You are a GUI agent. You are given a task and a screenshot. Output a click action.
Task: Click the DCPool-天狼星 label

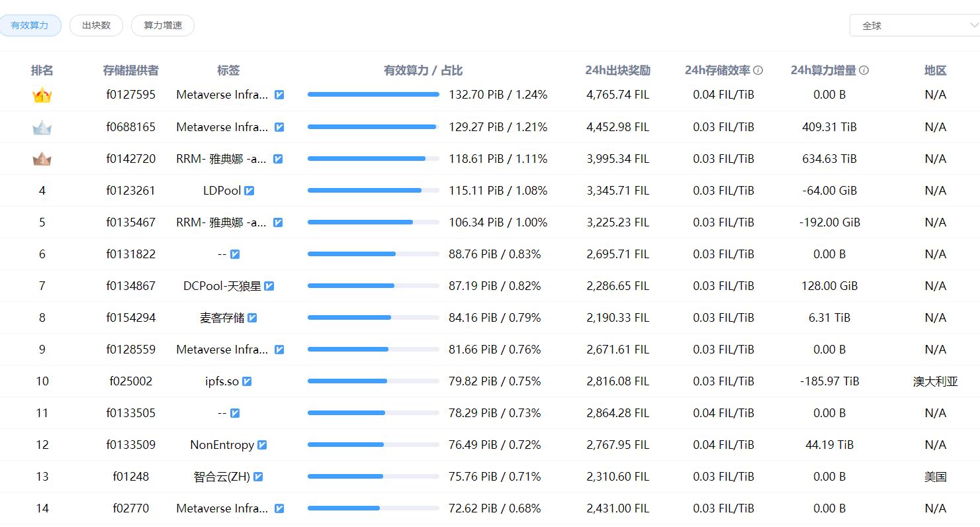pyautogui.click(x=222, y=286)
